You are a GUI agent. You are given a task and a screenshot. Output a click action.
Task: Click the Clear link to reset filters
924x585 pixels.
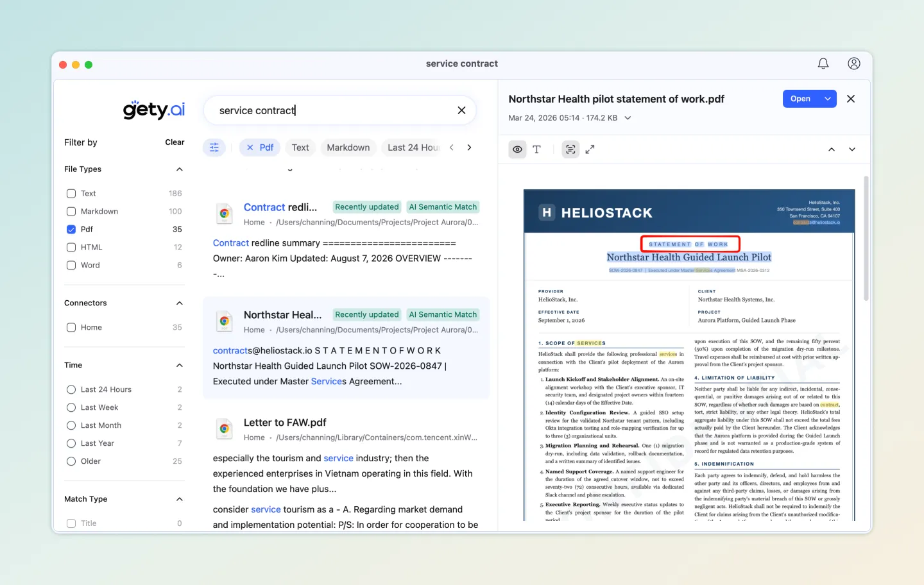[175, 142]
